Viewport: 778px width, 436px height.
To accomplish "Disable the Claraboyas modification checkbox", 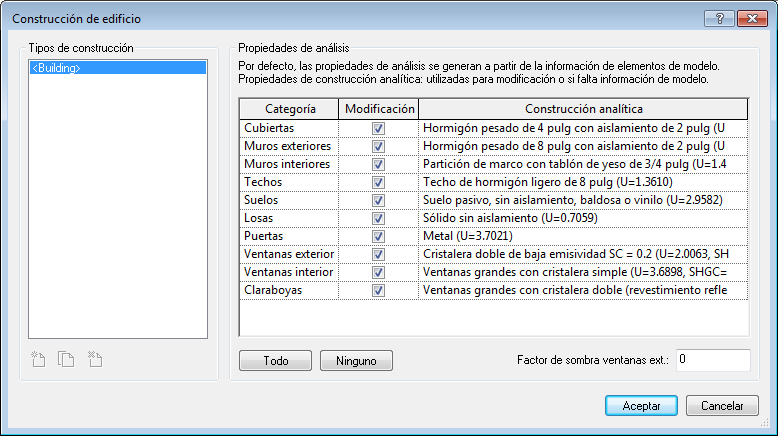I will (378, 290).
